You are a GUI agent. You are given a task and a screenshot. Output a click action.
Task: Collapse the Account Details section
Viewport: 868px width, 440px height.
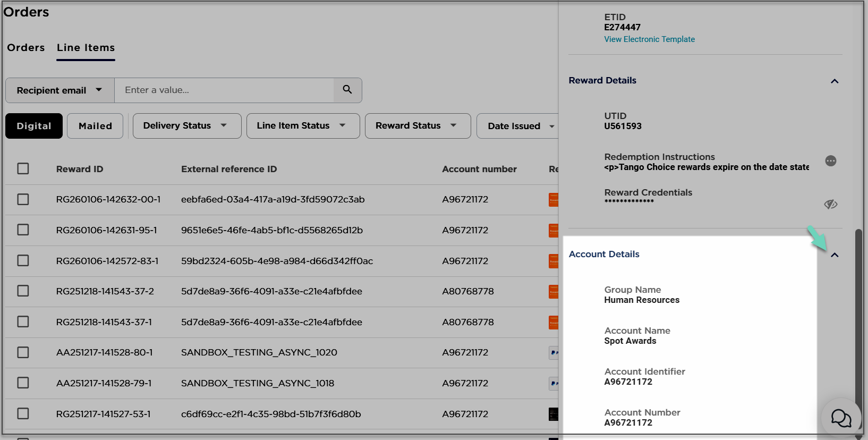click(x=835, y=255)
